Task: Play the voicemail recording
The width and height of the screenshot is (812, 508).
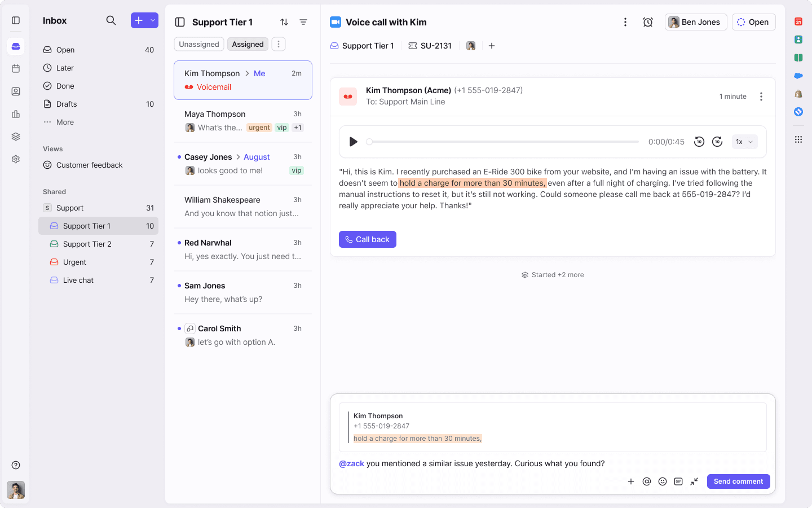Action: [x=354, y=142]
